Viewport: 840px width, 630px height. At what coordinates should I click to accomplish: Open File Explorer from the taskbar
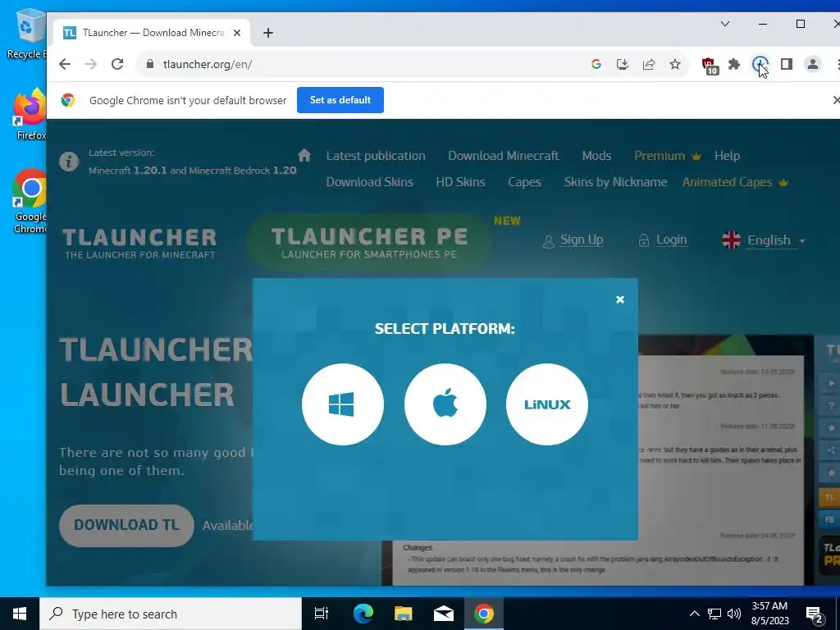tap(403, 614)
